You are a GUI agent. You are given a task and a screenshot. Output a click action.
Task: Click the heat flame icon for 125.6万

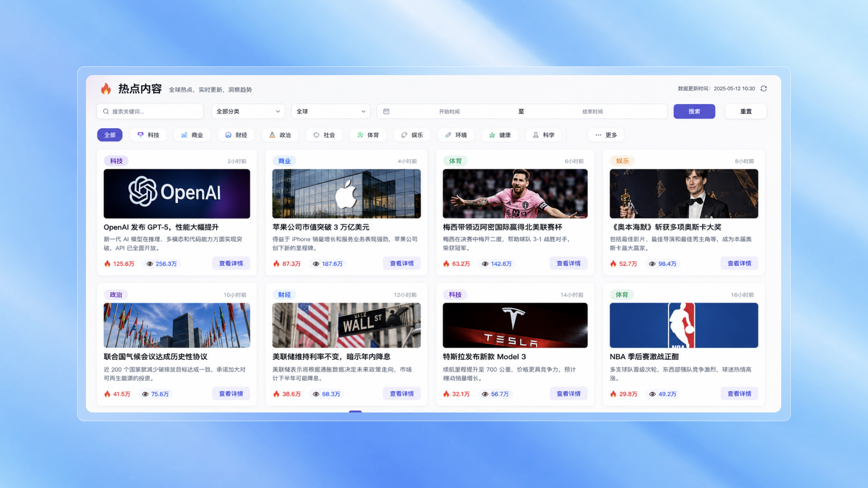pos(107,264)
